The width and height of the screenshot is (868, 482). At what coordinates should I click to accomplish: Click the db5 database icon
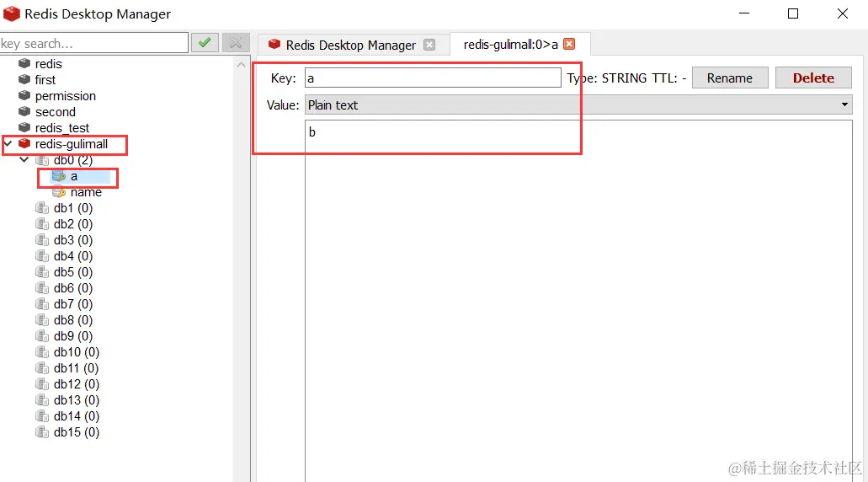pos(42,272)
